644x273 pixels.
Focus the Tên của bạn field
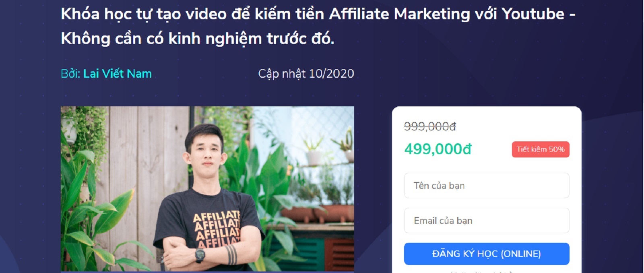pos(486,185)
